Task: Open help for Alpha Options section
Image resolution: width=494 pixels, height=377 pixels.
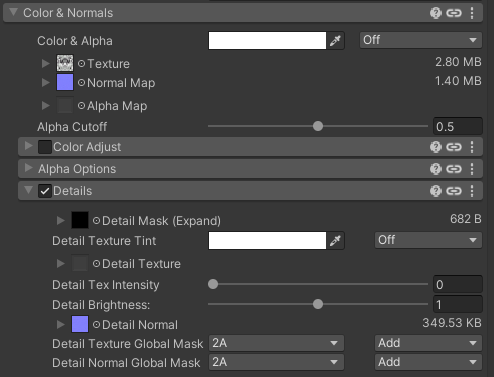Action: (436, 169)
